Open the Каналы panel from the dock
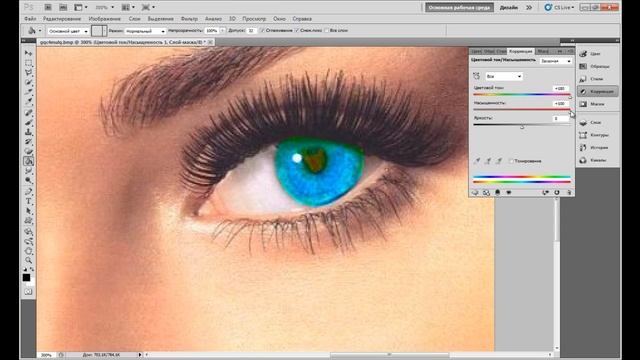Image resolution: width=640 pixels, height=360 pixels. tap(597, 160)
